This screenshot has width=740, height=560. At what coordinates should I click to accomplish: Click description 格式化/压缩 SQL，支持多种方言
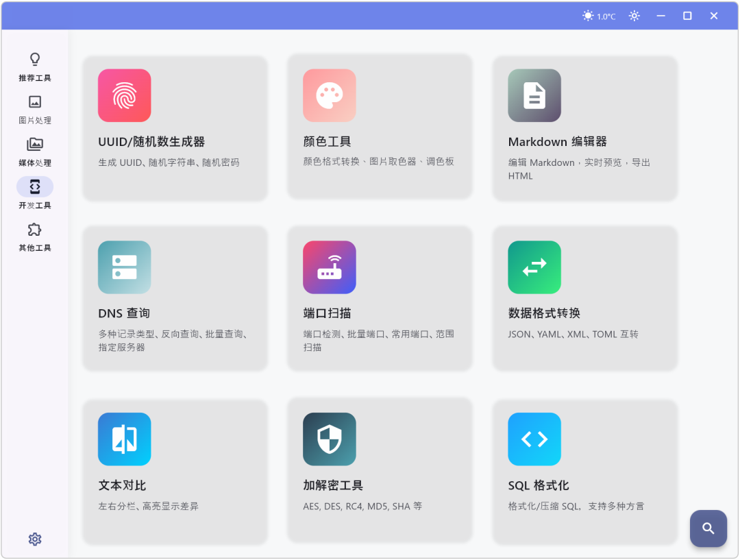pyautogui.click(x=576, y=506)
